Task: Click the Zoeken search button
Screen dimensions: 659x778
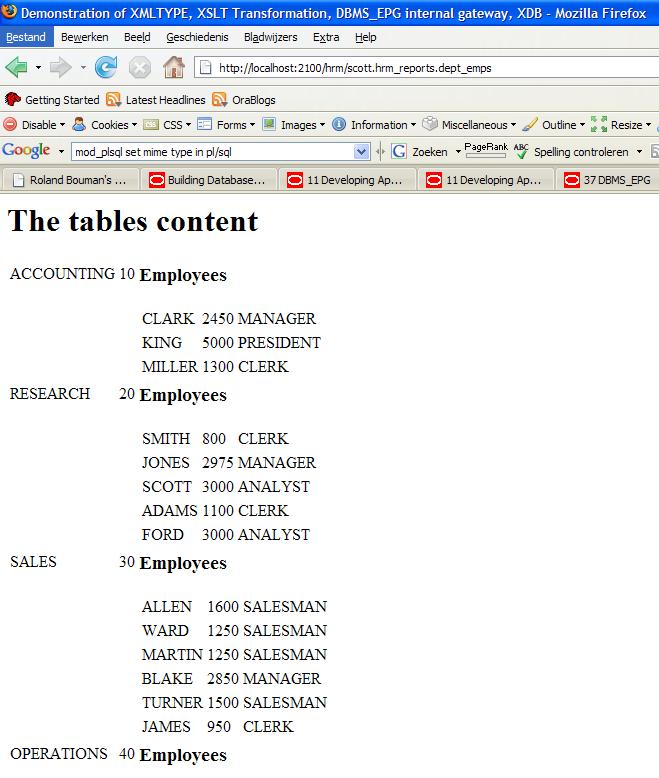Action: [x=420, y=152]
